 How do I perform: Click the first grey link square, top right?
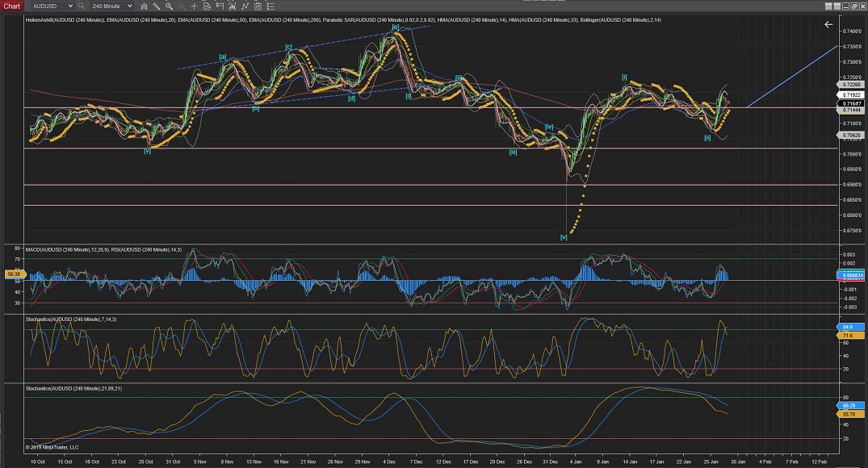(828, 6)
